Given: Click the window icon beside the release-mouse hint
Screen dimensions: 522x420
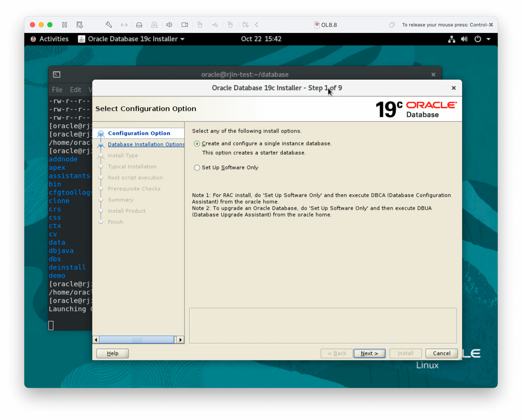Looking at the screenshot, I should click(x=392, y=25).
